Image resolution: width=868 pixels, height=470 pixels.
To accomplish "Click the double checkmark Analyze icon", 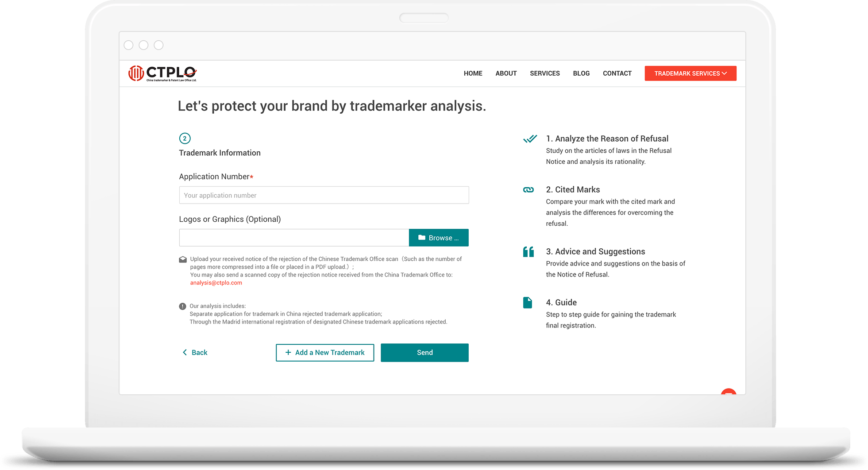I will coord(529,139).
